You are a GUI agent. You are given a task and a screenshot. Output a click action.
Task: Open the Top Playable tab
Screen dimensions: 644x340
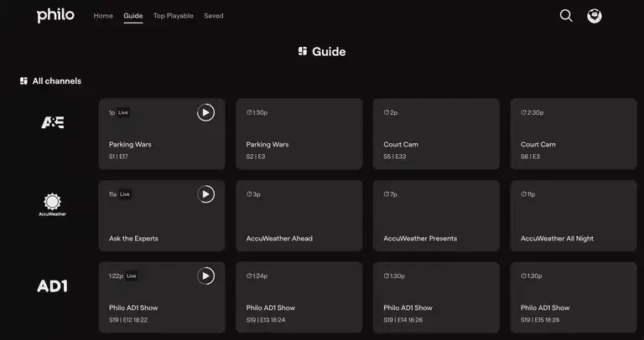[x=174, y=16]
